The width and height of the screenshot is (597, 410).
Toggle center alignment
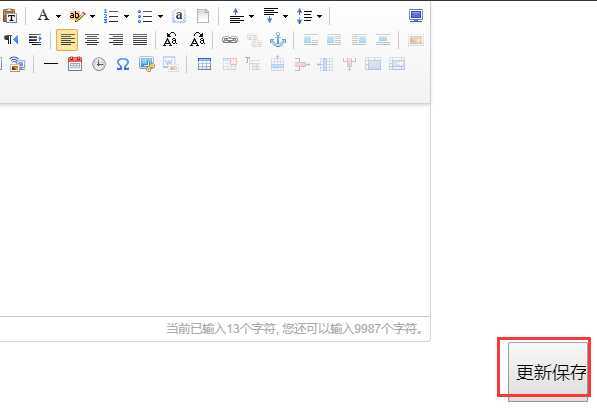[92, 40]
